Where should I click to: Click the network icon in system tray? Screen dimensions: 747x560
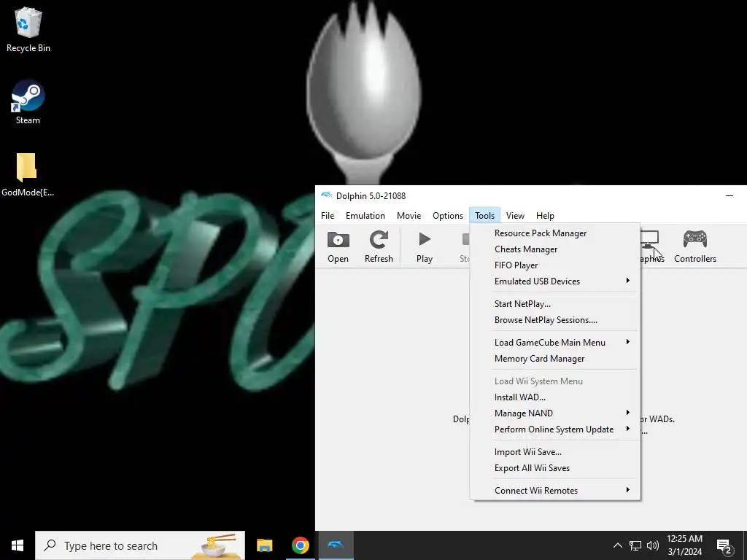(635, 545)
